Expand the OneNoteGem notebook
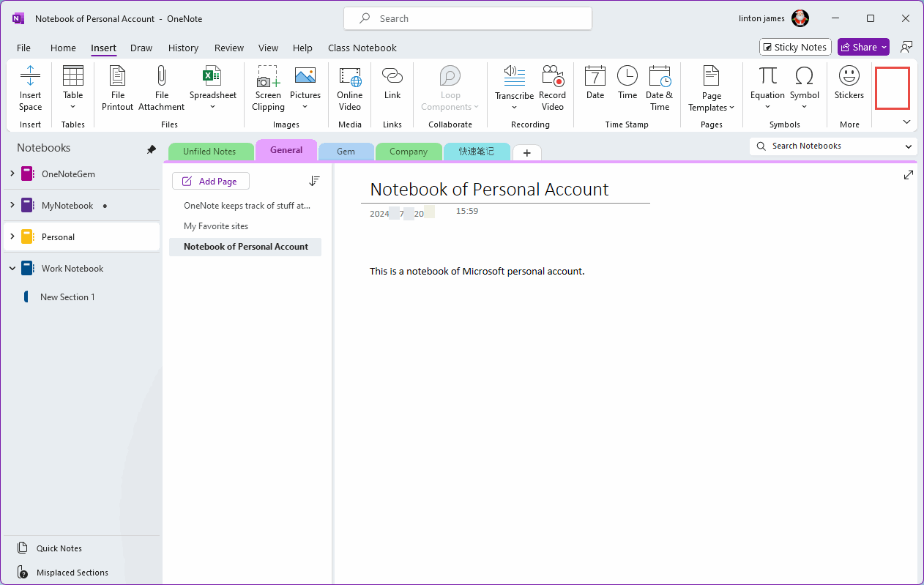 click(x=12, y=174)
